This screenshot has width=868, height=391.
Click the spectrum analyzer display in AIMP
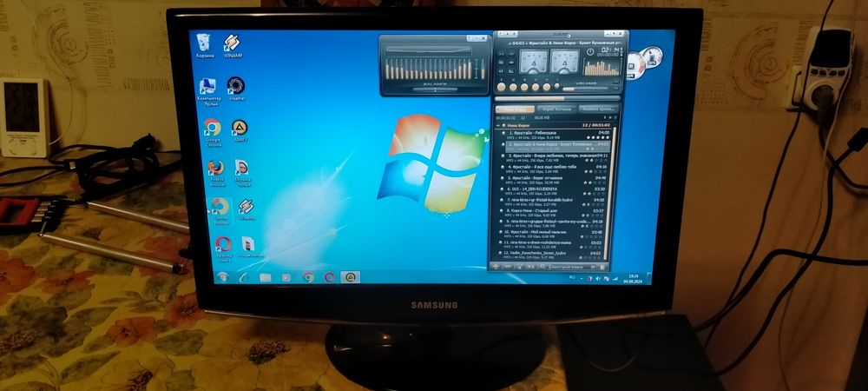pos(601,67)
